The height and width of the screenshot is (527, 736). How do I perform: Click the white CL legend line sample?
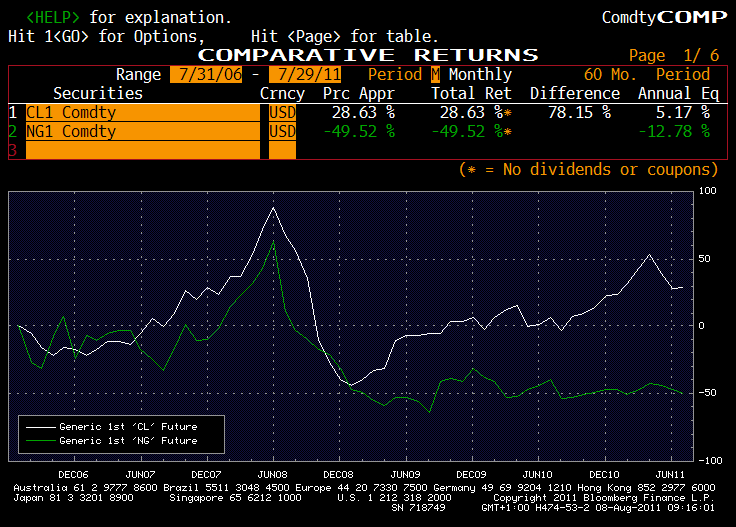coord(40,427)
